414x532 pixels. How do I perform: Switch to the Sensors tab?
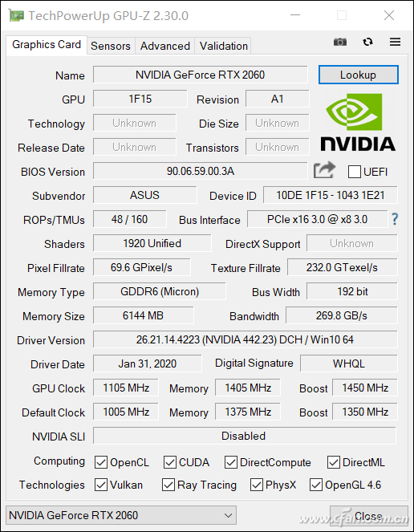coord(111,46)
